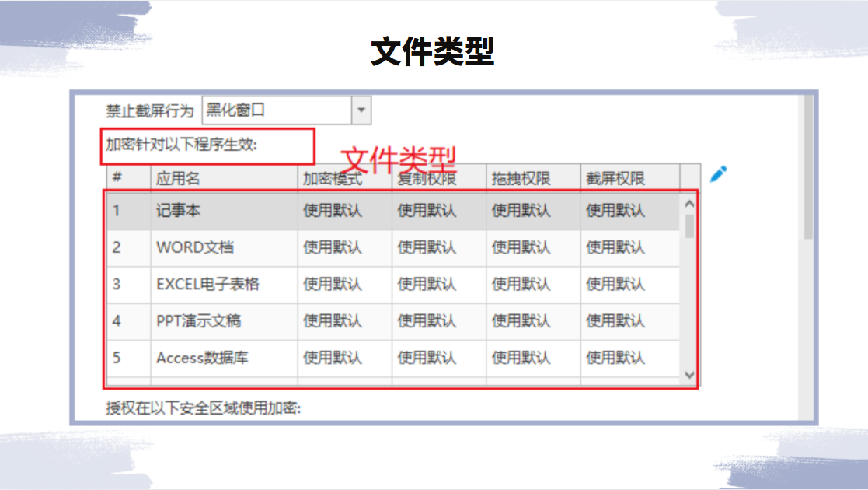Click the list's vertical scrollbar thumb
Screen dimensions: 868x490
pos(689,226)
